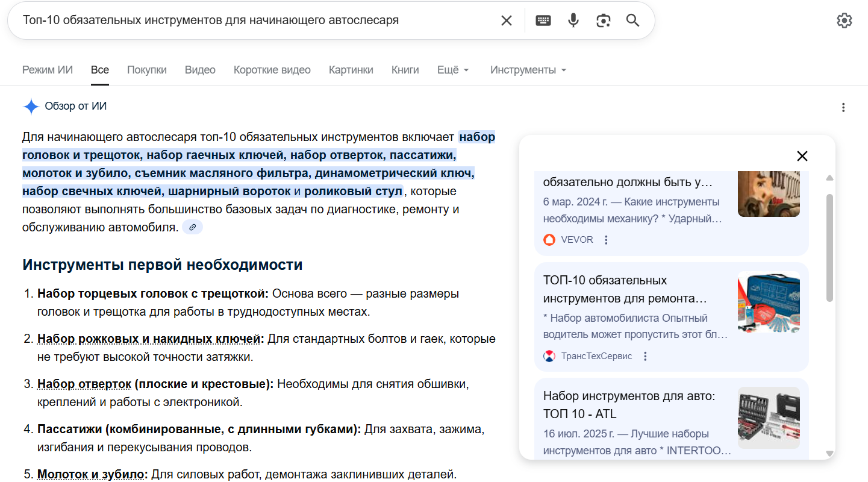The height and width of the screenshot is (482, 868).
Task: Select the Все tab
Action: point(100,70)
